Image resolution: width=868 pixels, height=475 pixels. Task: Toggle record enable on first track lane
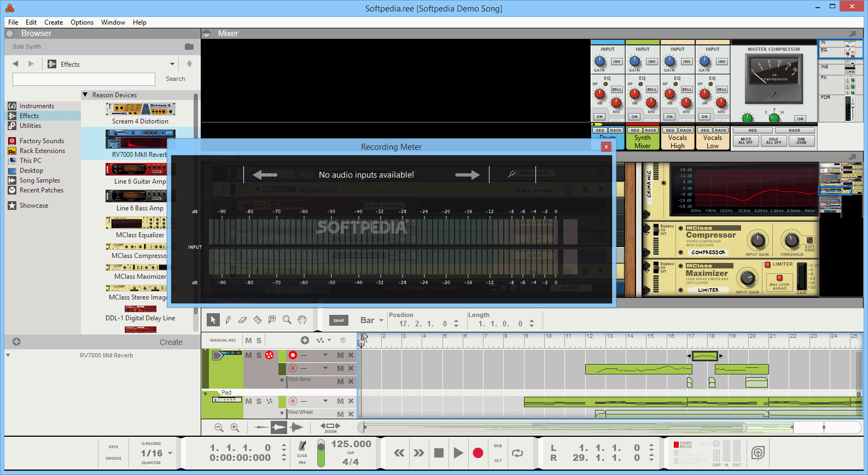pos(293,355)
